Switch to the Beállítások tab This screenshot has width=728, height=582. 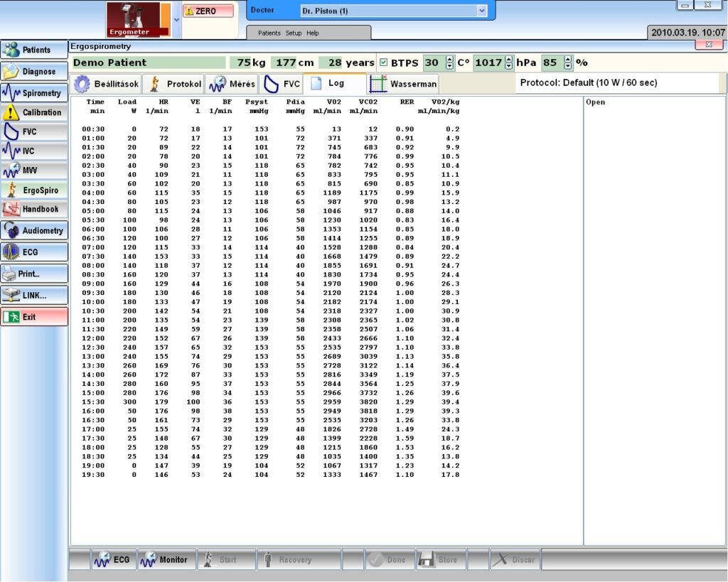[x=107, y=84]
